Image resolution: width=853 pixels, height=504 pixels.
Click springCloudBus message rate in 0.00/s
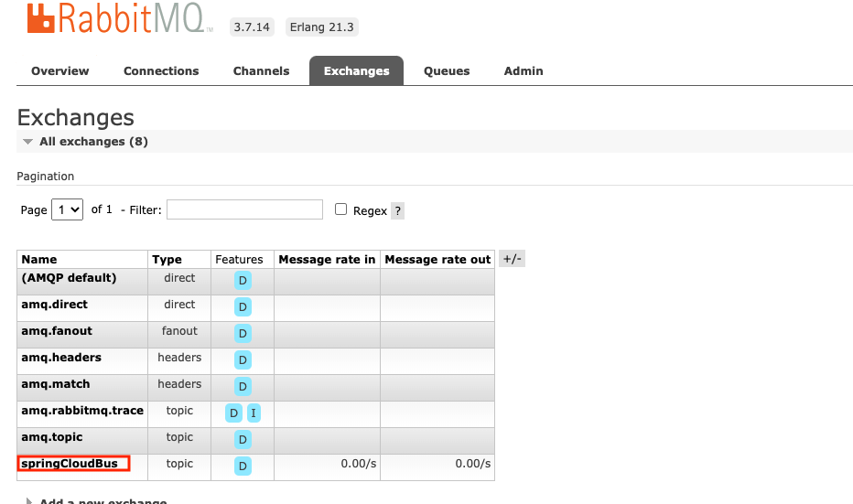click(x=359, y=464)
